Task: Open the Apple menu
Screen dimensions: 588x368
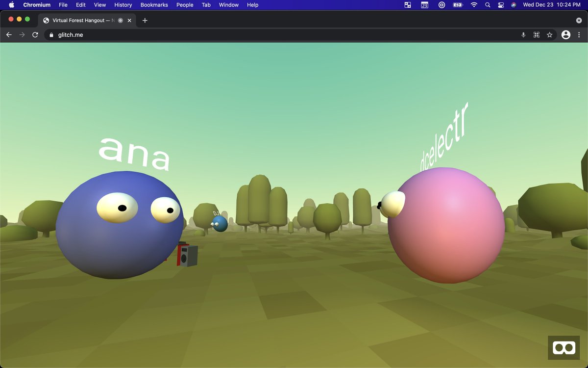Action: (11, 5)
